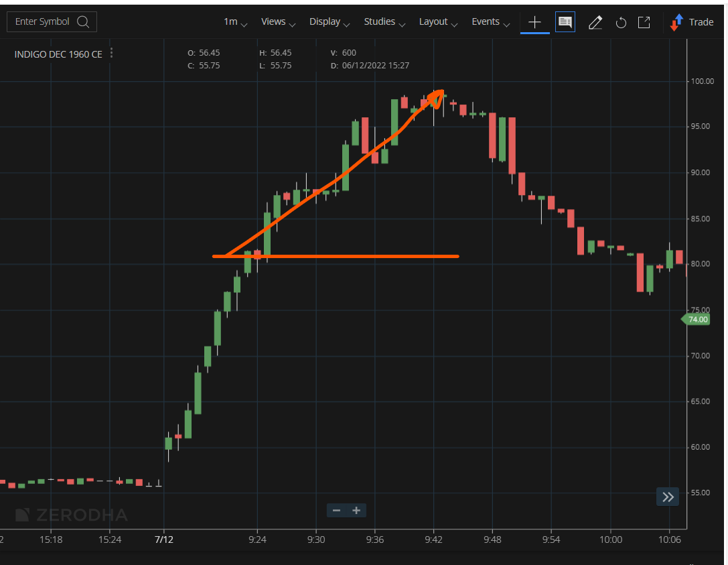
Task: Click the volume value 600
Action: pyautogui.click(x=349, y=53)
